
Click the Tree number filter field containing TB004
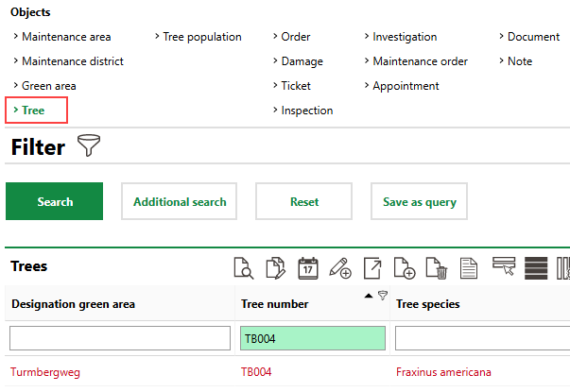tap(311, 338)
